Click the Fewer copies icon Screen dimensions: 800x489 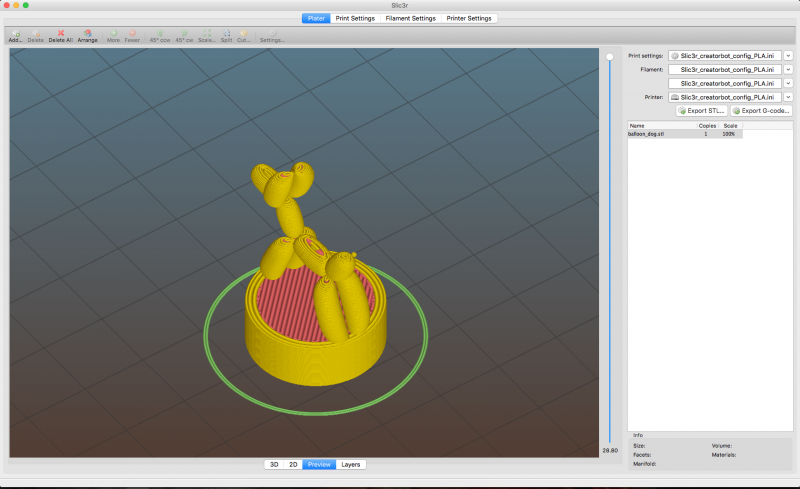click(x=132, y=35)
